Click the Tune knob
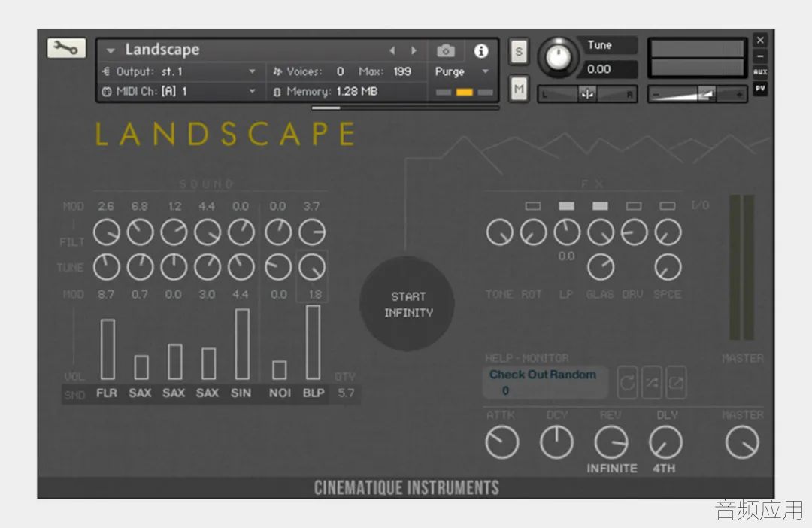812x528 pixels. tap(558, 57)
